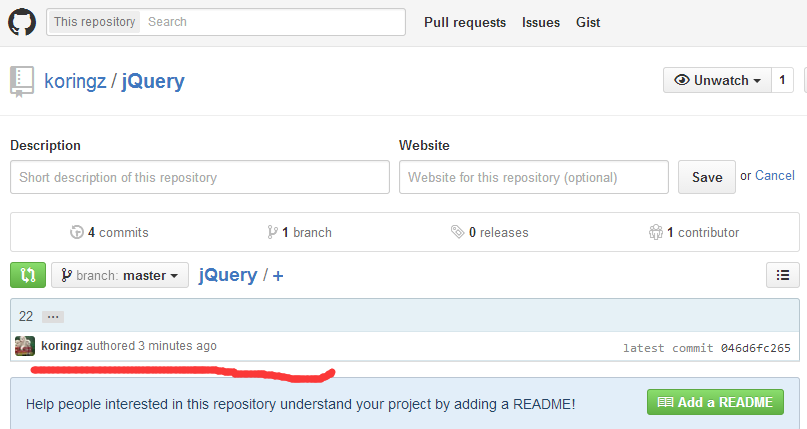Go to Pull requests
The height and width of the screenshot is (429, 807).
point(465,23)
